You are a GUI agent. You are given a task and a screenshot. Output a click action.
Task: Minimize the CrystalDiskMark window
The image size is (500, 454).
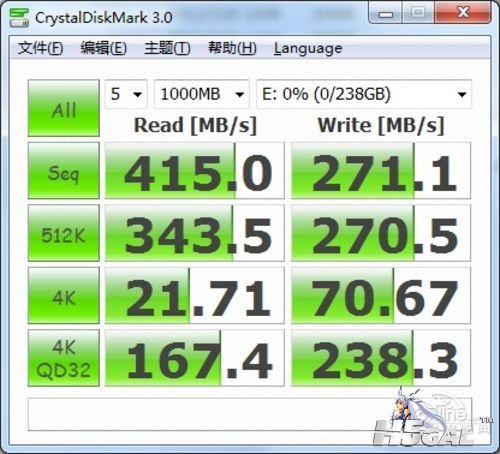coord(385,13)
